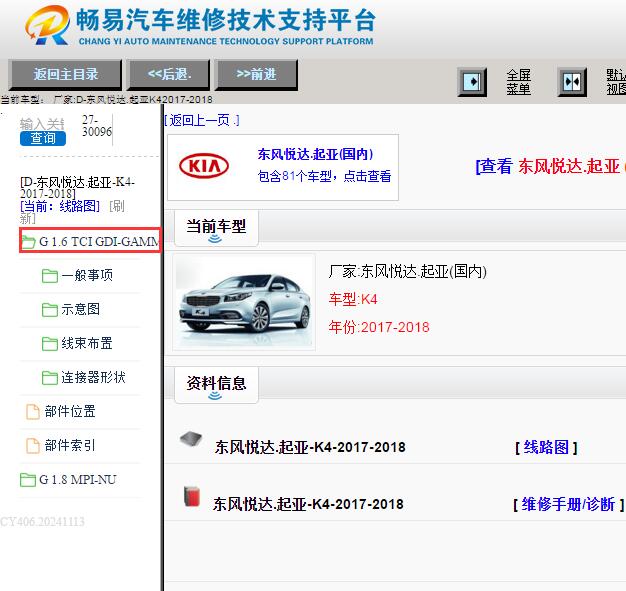Viewport: 626px width, 591px height.
Task: Go forward with the >>前进 button
Action: coord(256,74)
